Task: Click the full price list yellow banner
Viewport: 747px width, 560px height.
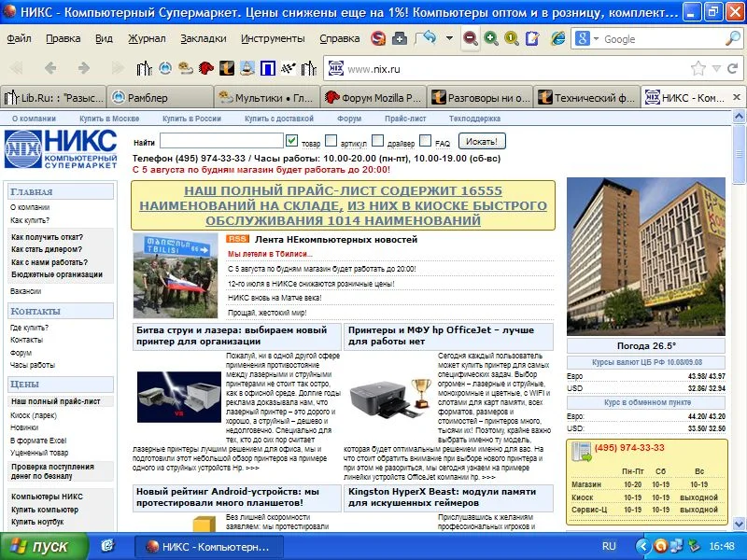Action: [x=343, y=205]
